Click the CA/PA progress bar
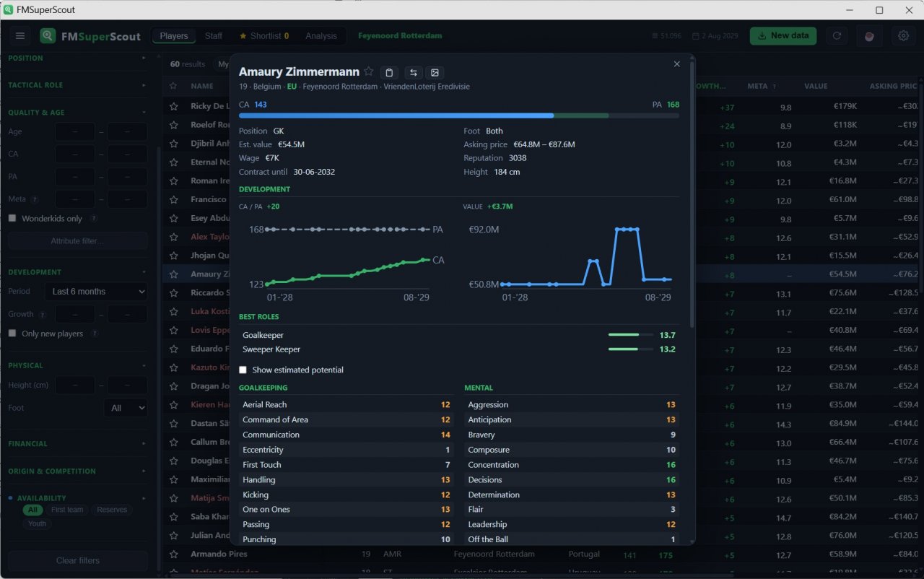The image size is (924, 579). click(459, 116)
